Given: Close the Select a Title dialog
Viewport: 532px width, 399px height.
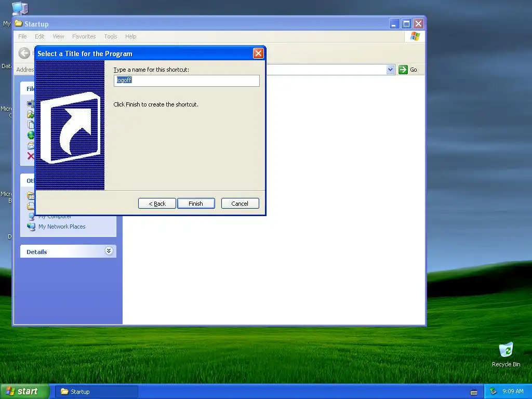Looking at the screenshot, I should [258, 54].
